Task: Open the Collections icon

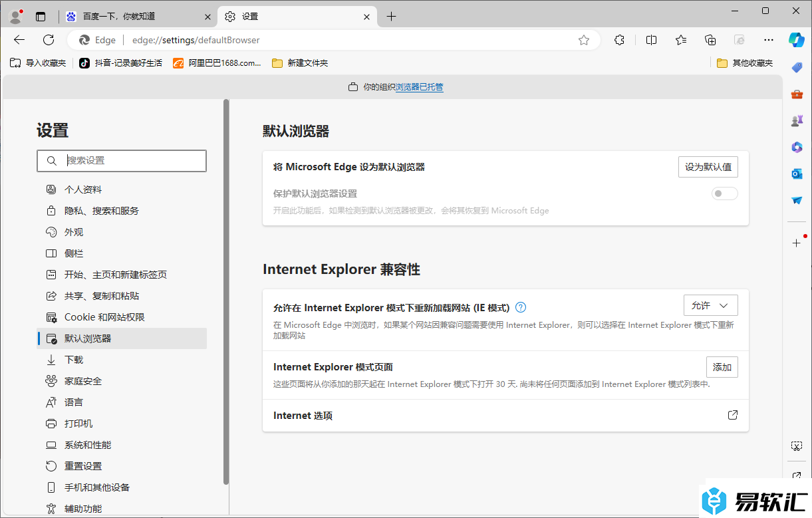Action: click(x=710, y=40)
